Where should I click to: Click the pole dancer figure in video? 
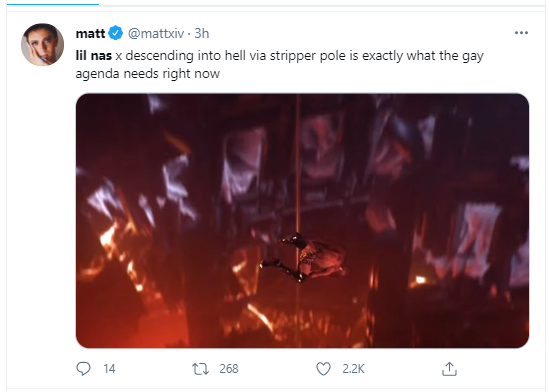(303, 257)
